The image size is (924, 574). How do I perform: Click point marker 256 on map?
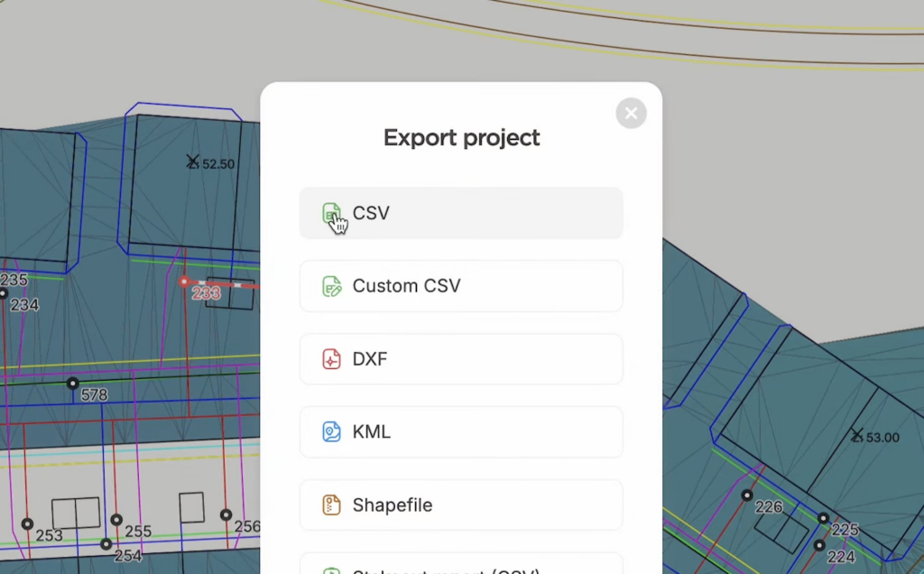226,515
